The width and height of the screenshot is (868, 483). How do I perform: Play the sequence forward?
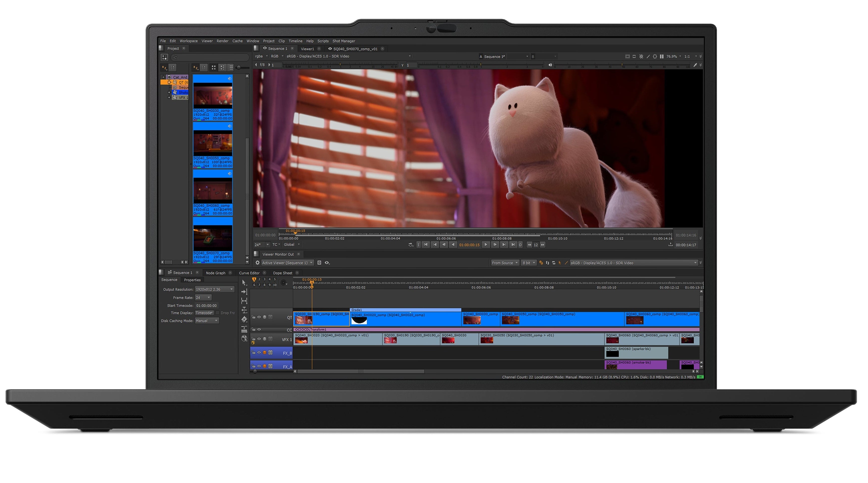pyautogui.click(x=486, y=245)
